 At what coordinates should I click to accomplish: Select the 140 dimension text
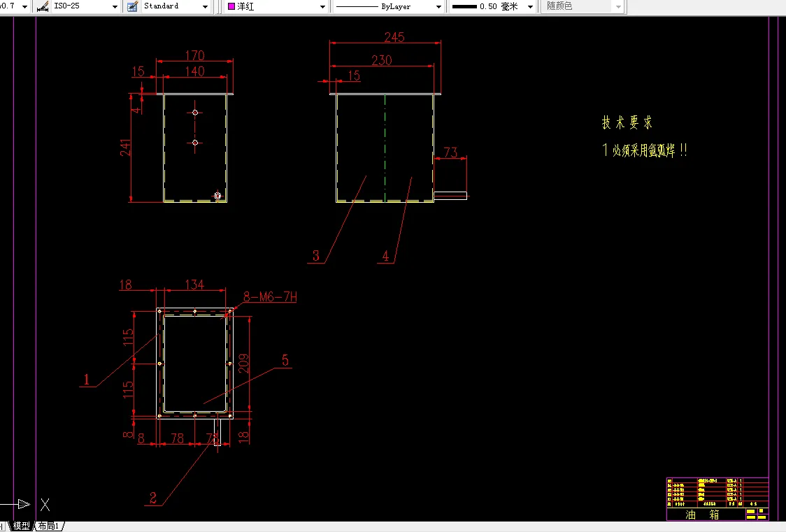194,71
